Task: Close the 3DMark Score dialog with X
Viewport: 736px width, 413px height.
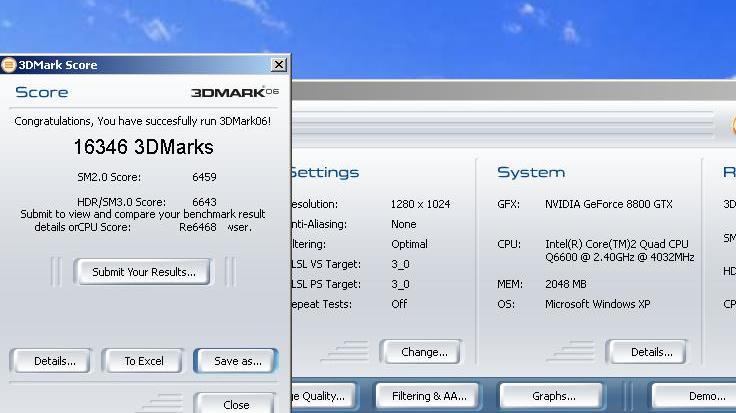Action: 279,65
